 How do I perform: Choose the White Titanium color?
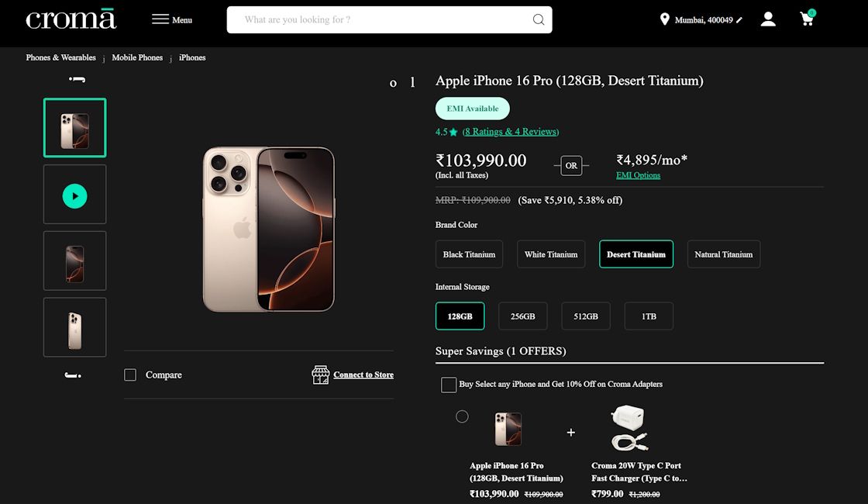(551, 254)
